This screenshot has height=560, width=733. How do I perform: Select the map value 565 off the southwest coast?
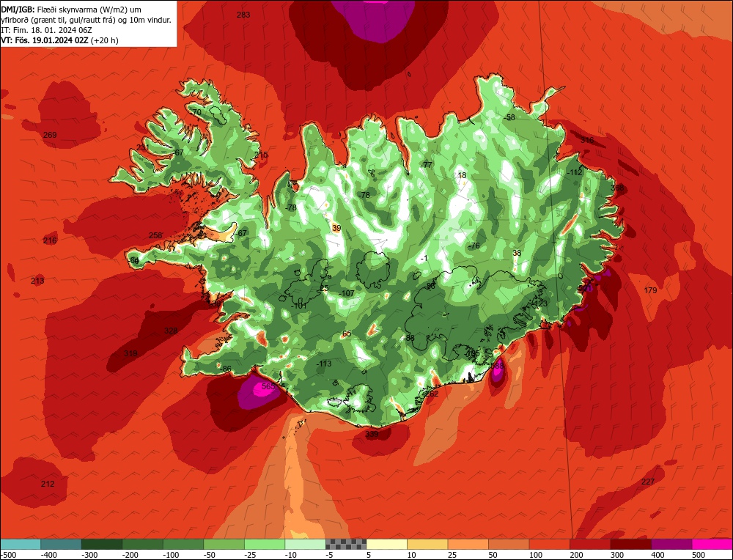tap(268, 386)
